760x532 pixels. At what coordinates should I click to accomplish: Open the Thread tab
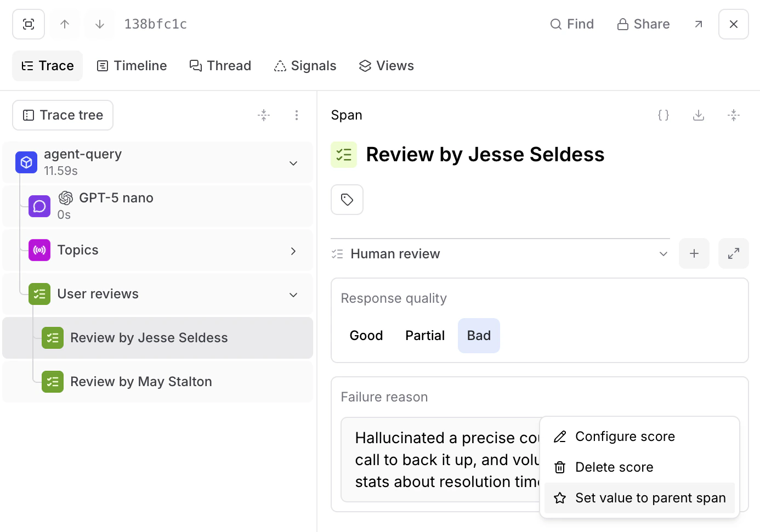tap(220, 66)
